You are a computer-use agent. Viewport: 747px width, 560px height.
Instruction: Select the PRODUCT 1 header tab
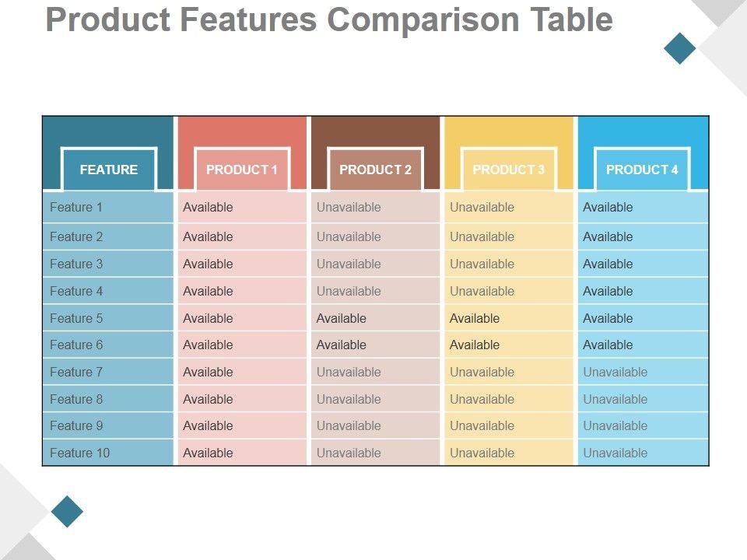pos(242,170)
